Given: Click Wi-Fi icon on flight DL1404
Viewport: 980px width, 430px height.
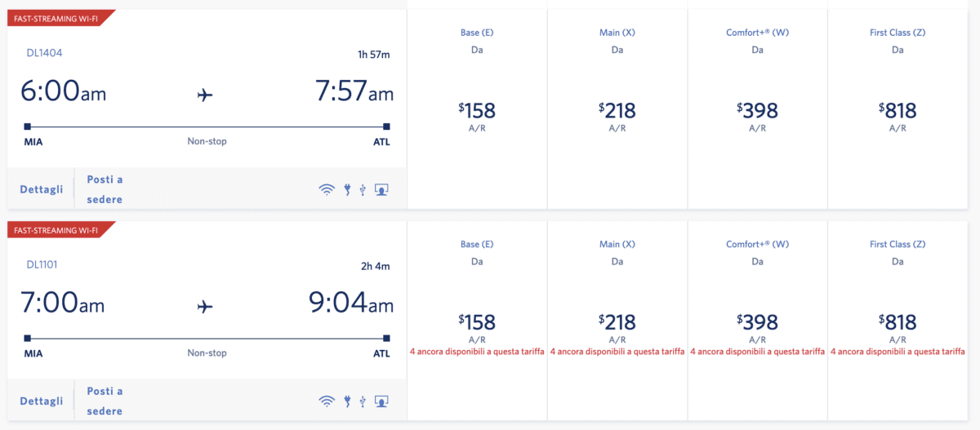Looking at the screenshot, I should 327,189.
